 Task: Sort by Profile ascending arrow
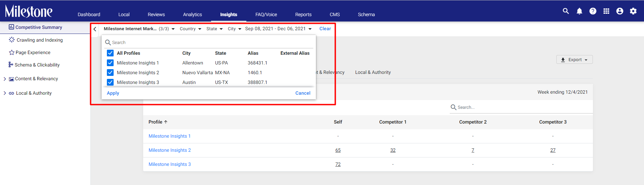tap(166, 122)
